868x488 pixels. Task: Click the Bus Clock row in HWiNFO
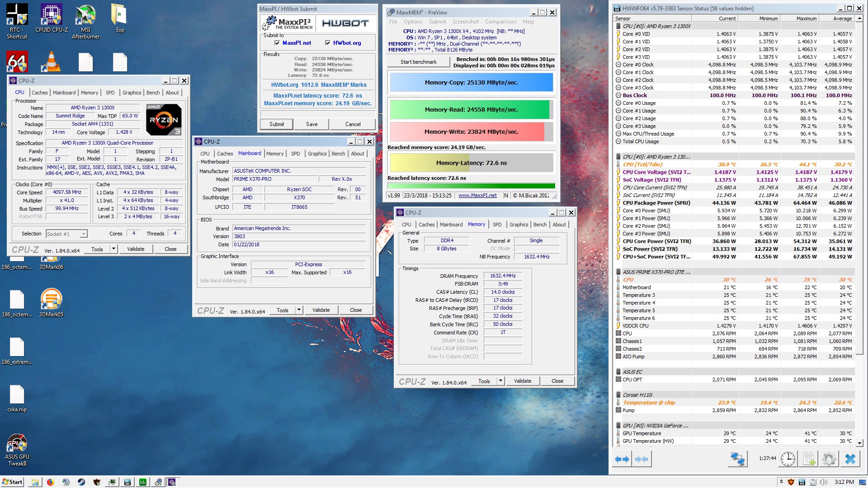(734, 95)
